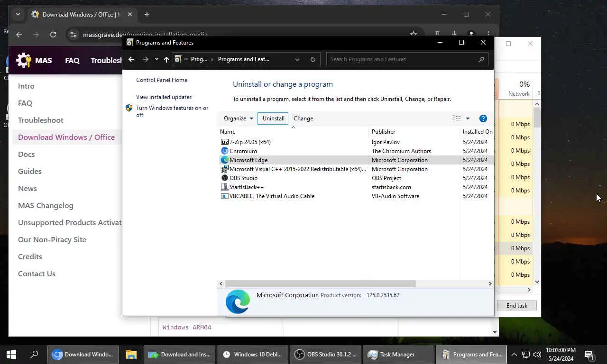Open View installed updates link
This screenshot has height=364, width=607.
point(164,97)
